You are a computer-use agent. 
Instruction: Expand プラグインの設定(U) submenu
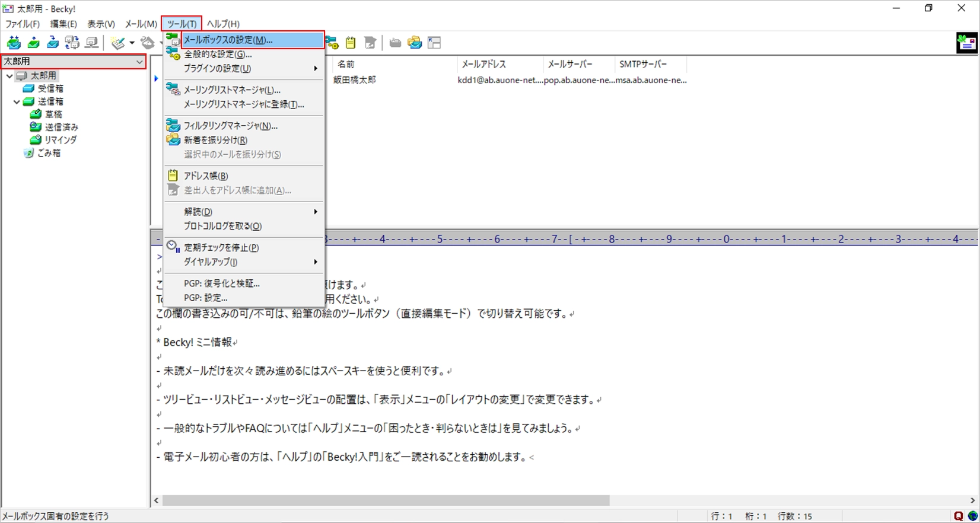pyautogui.click(x=244, y=69)
